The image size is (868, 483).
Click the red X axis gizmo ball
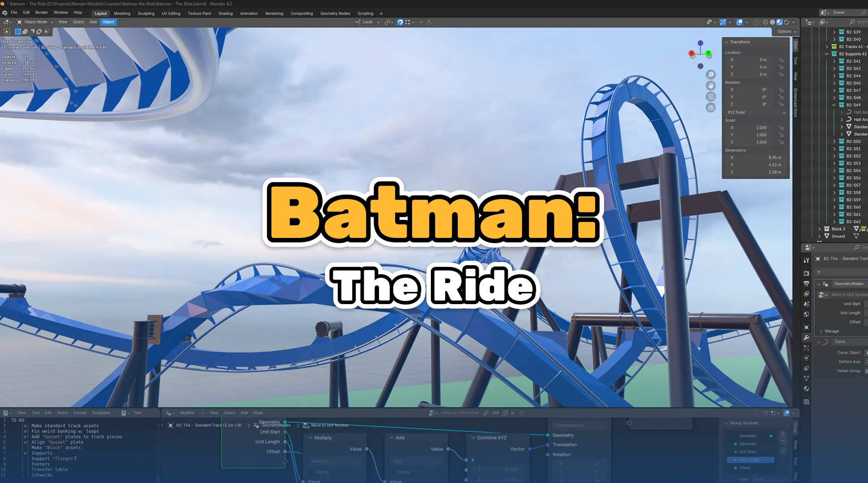[692, 54]
